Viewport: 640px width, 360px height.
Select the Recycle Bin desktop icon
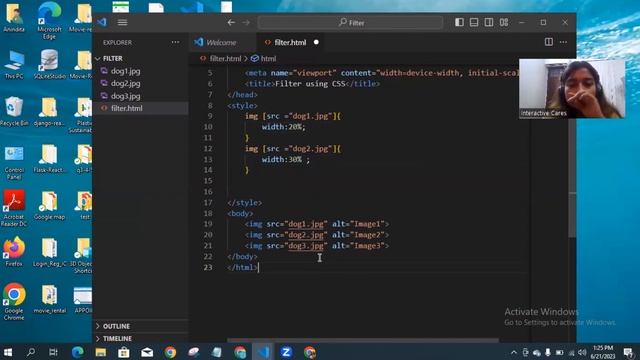14,111
